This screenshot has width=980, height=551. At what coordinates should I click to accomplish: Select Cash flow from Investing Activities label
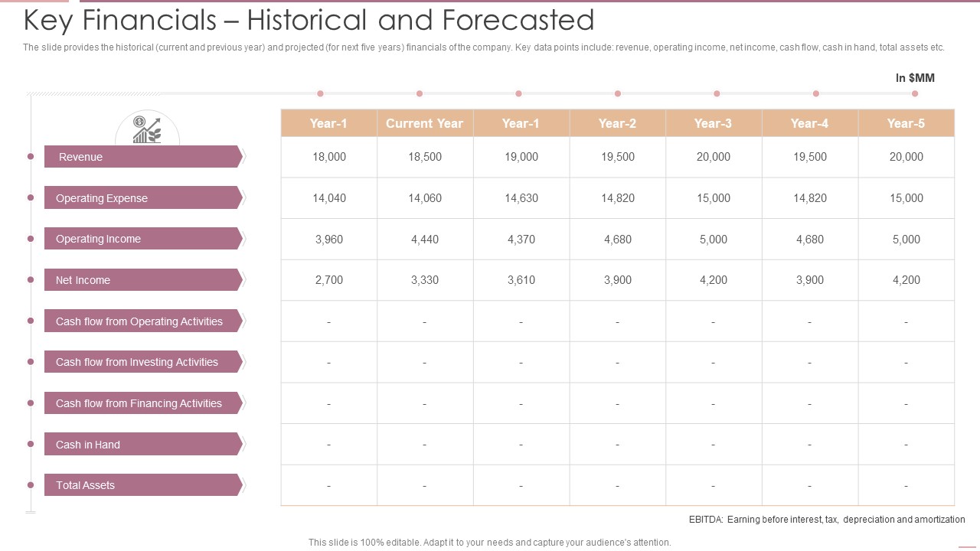coord(144,362)
